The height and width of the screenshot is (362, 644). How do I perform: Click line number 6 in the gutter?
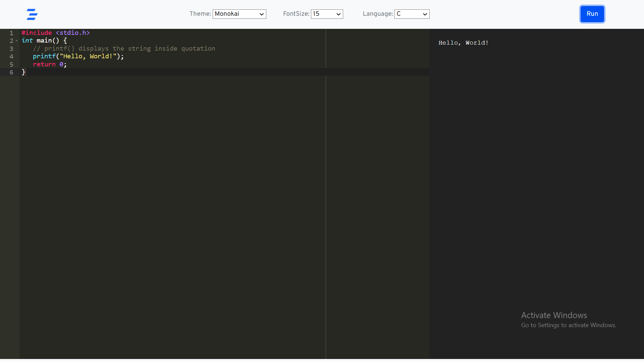[11, 72]
